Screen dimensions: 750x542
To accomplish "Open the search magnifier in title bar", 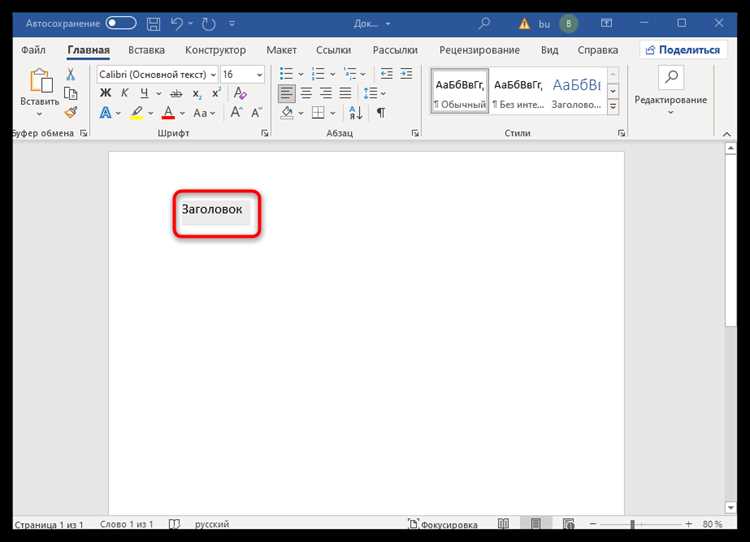I will tap(484, 23).
